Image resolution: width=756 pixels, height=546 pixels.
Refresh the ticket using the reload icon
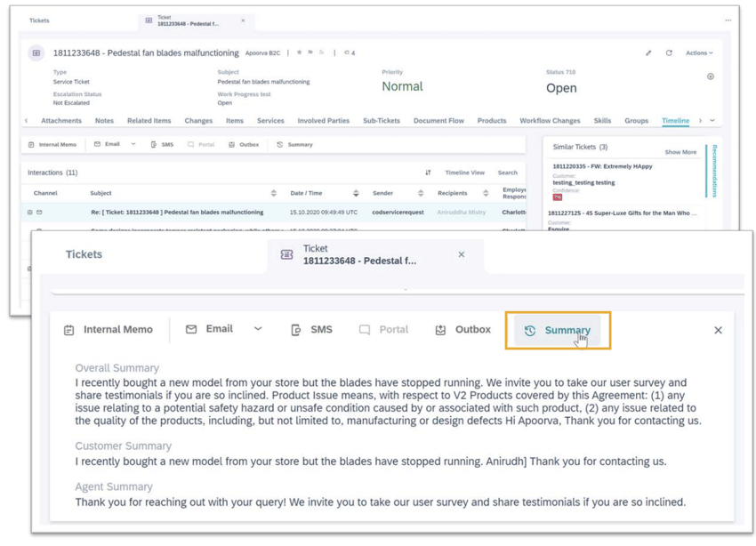coord(669,53)
